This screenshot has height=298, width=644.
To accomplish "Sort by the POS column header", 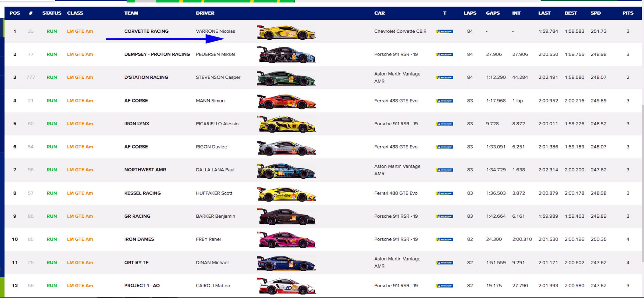I will [x=15, y=13].
